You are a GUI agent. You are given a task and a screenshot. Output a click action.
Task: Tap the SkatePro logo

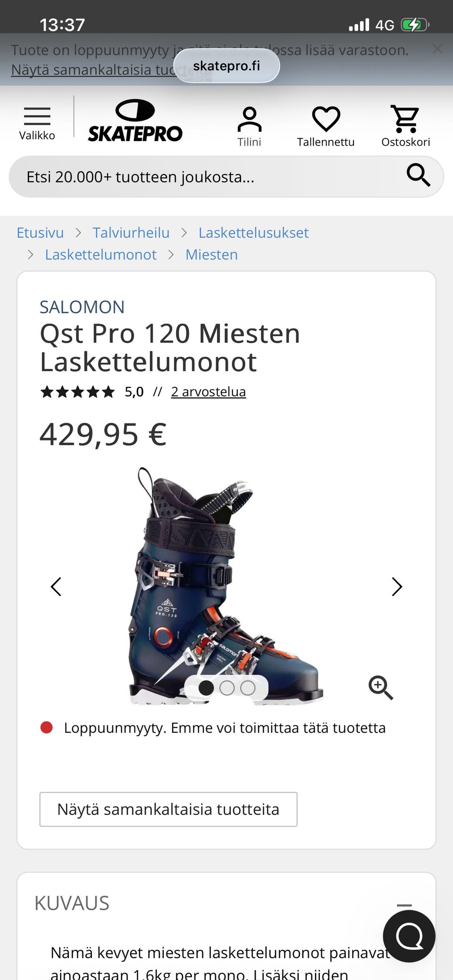[x=135, y=121]
